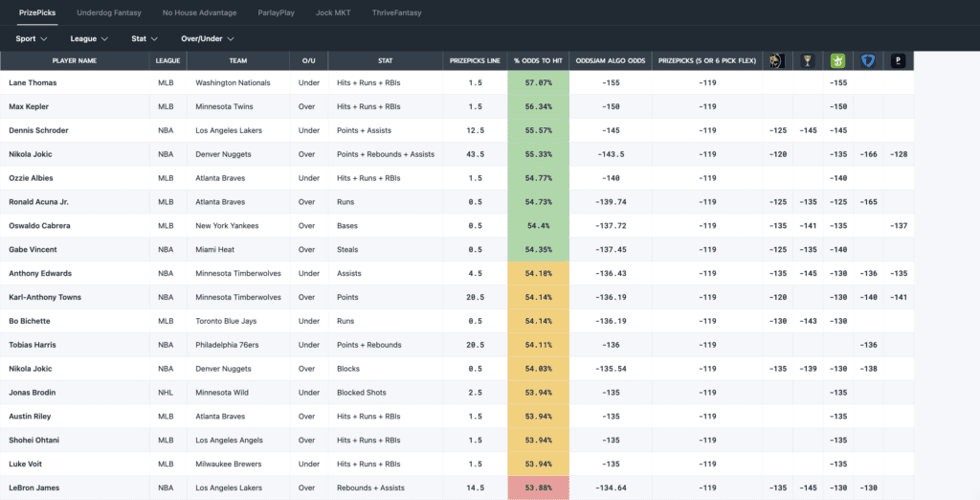Click the green DraftKings sportsbook column icon
Image resolution: width=980 pixels, height=500 pixels.
[x=837, y=60]
